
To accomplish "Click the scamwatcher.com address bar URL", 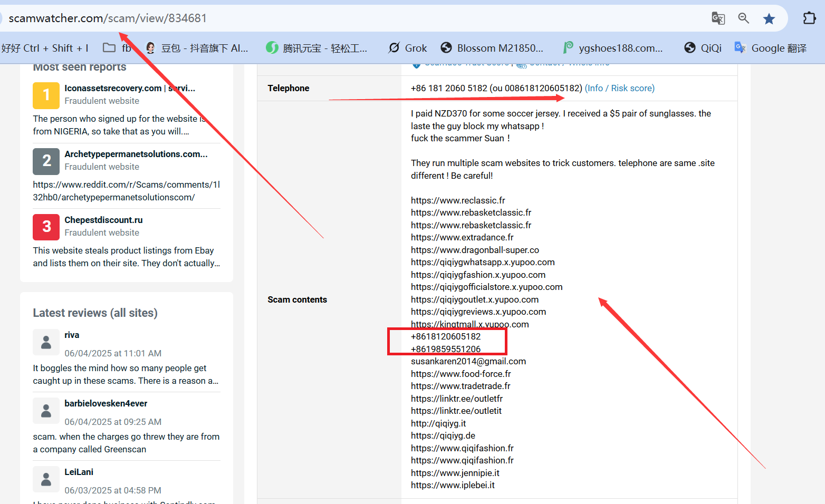I will tap(108, 18).
